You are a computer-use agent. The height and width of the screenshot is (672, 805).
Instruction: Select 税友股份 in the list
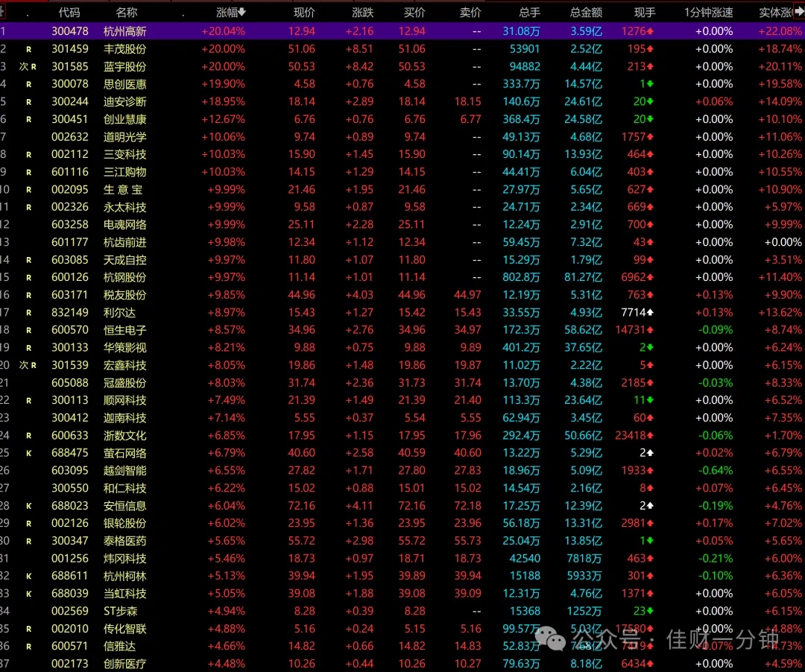tap(124, 295)
